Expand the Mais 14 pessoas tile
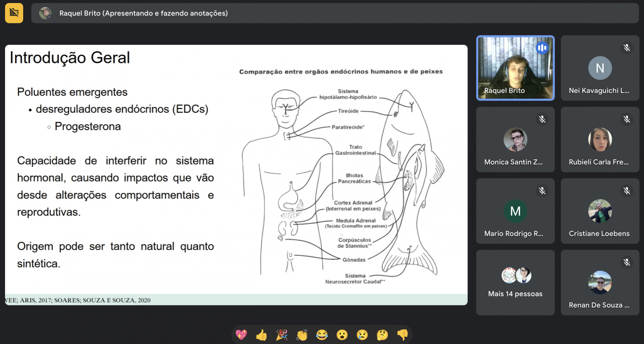This screenshot has width=644, height=344. pos(515,282)
